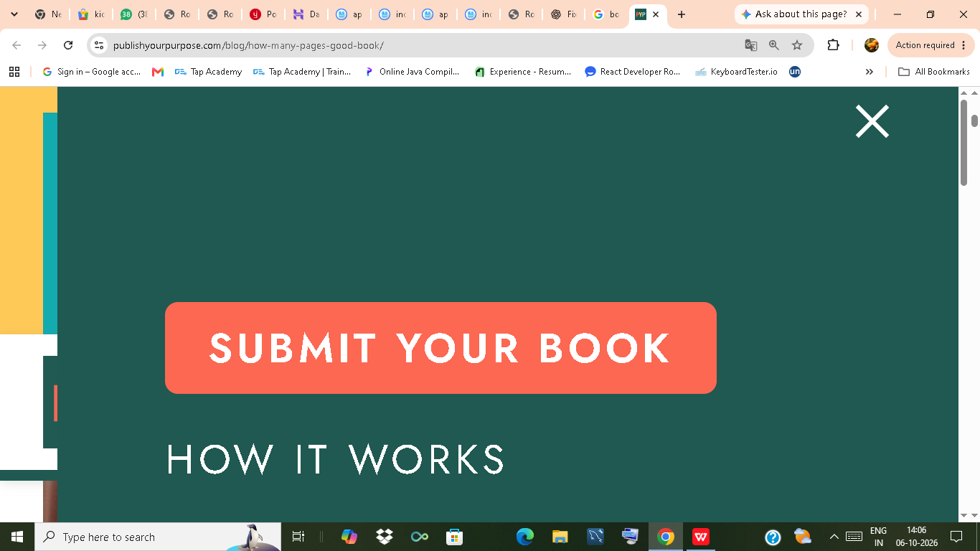Screen dimensions: 980x551
Task: Open the Chrome apps grid shortcut
Action: pos(14,72)
